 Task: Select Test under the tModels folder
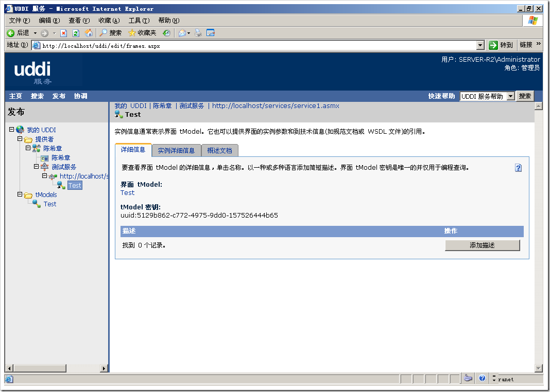point(50,204)
